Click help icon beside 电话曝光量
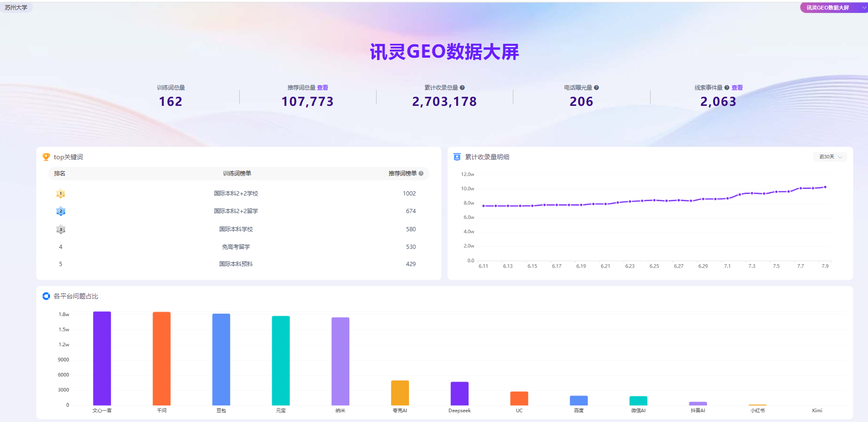This screenshot has width=868, height=422. point(596,88)
